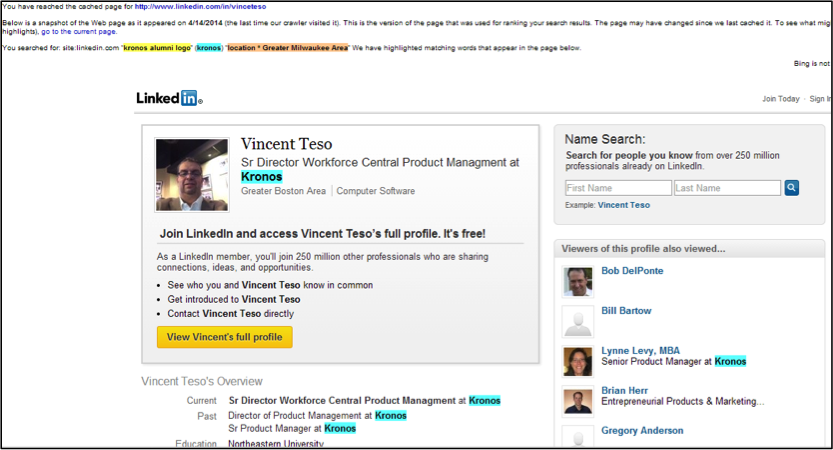Click the example Vincent Teso link
This screenshot has width=833, height=450.
coord(624,205)
